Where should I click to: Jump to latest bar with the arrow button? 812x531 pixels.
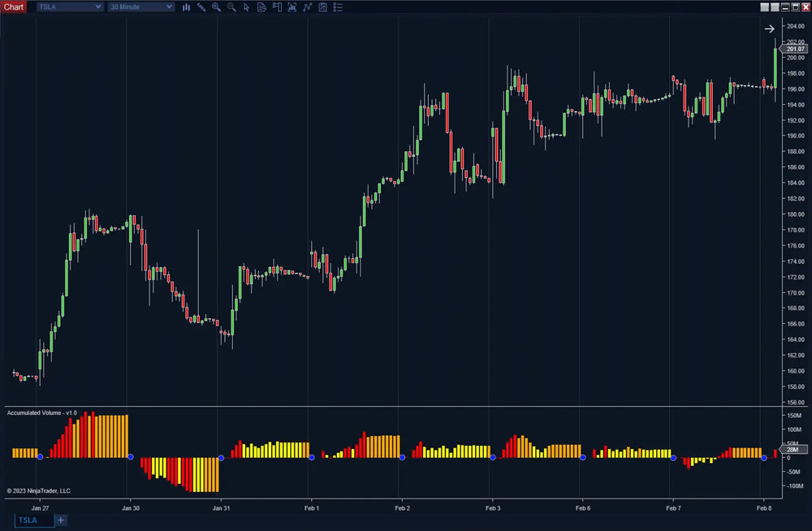[x=768, y=28]
